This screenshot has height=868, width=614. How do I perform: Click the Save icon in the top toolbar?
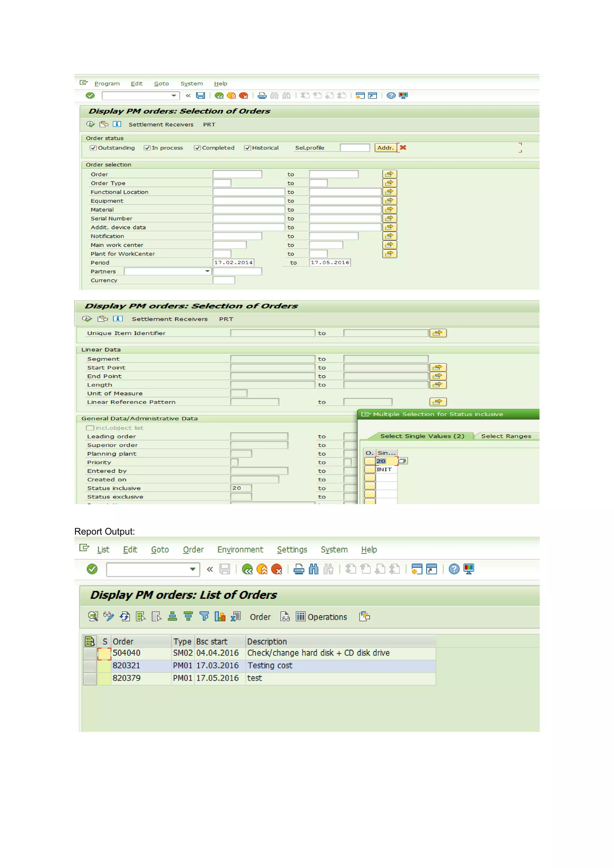coord(200,96)
